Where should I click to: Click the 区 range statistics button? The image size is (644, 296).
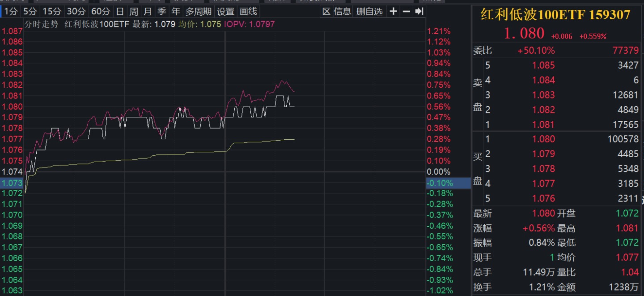[x=326, y=12]
